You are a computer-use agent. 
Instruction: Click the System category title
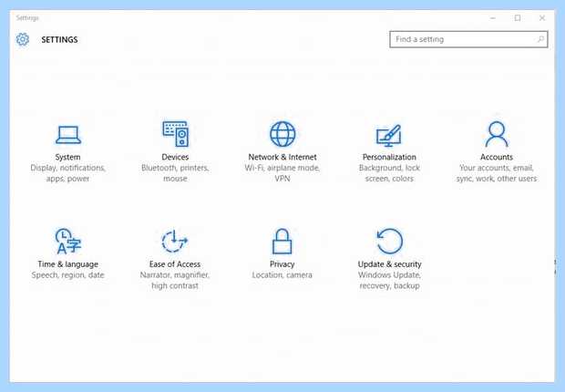(x=67, y=157)
